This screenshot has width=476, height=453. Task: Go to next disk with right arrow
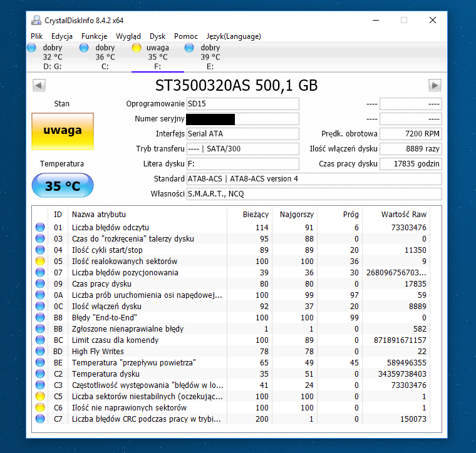(x=435, y=86)
